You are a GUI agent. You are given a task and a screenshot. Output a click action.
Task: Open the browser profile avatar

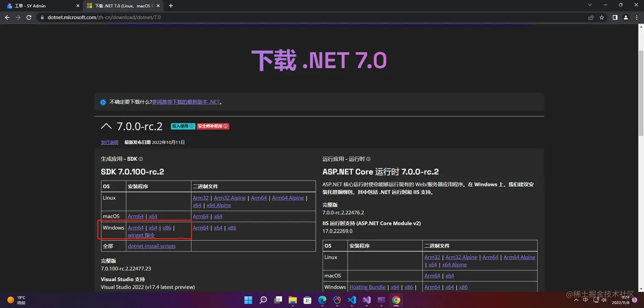point(626,17)
